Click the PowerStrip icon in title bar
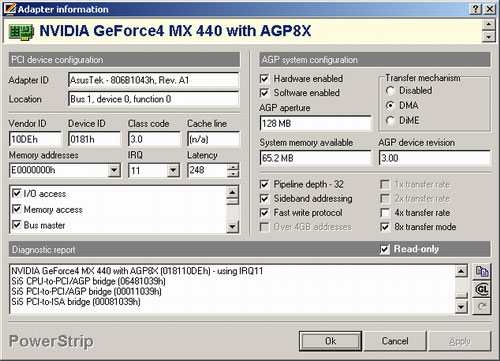This screenshot has height=361, width=500. point(10,9)
